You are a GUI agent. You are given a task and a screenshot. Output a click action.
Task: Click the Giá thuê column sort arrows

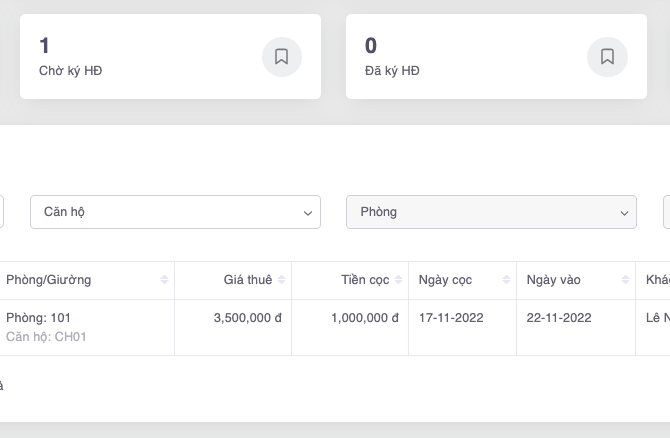coord(282,280)
